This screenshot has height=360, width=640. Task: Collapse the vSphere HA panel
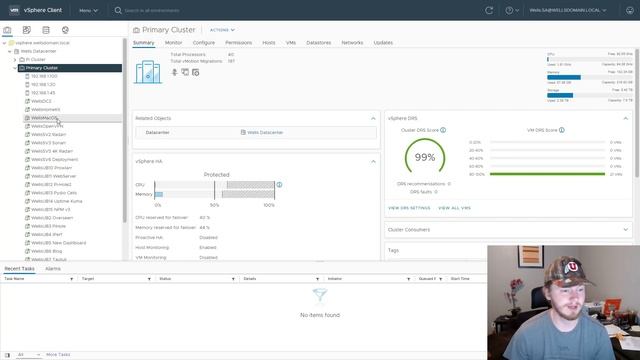[373, 162]
